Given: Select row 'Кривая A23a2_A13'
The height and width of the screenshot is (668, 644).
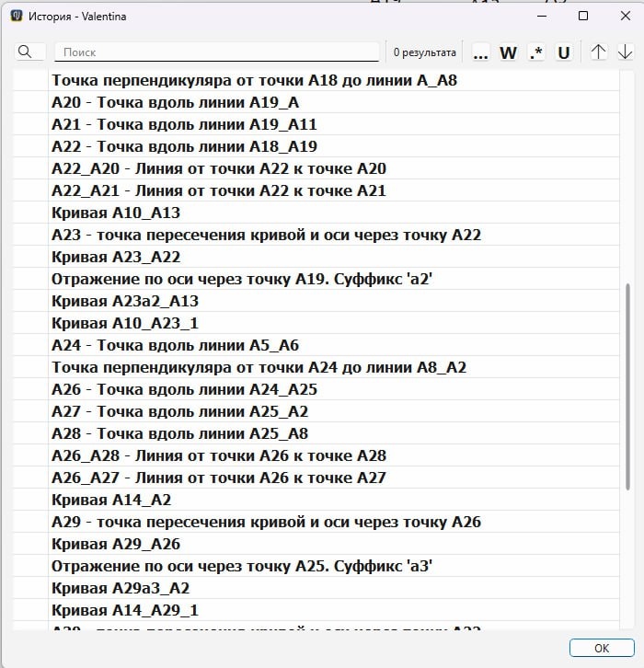Looking at the screenshot, I should (316, 301).
